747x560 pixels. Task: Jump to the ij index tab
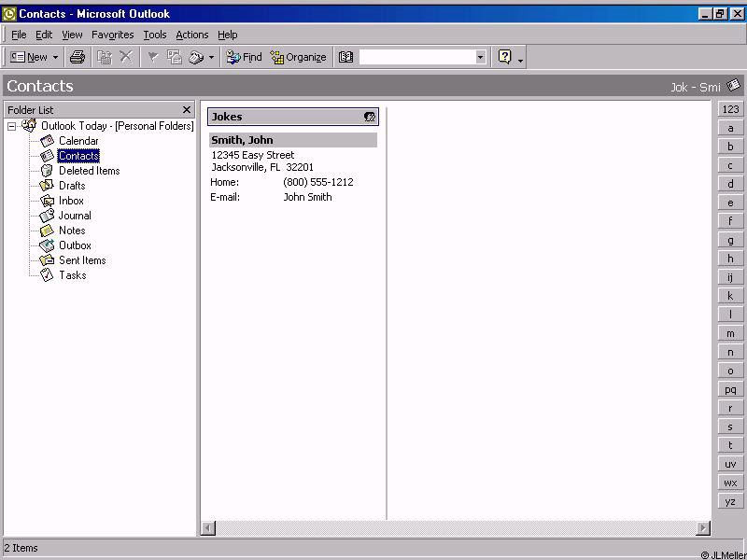[x=730, y=277]
